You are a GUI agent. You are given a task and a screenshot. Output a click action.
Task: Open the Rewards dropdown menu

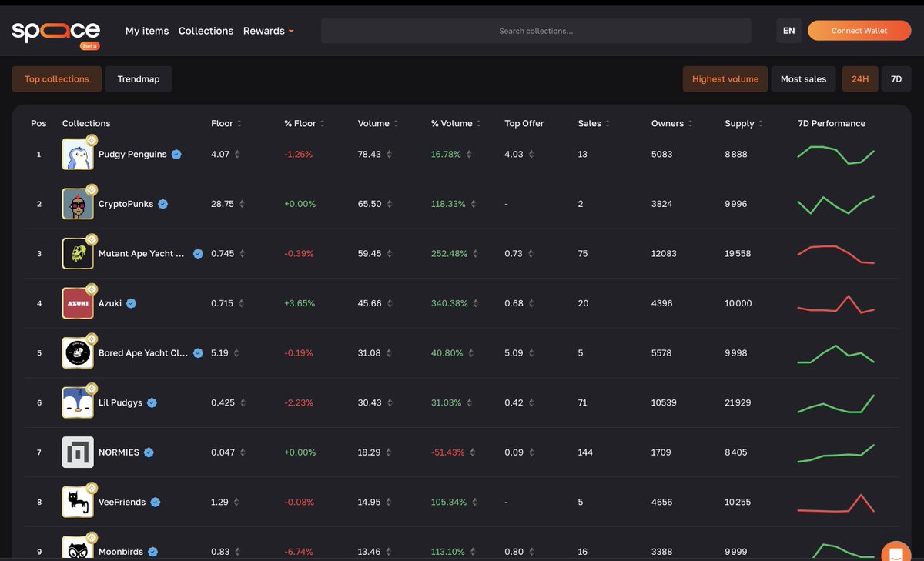pos(268,31)
